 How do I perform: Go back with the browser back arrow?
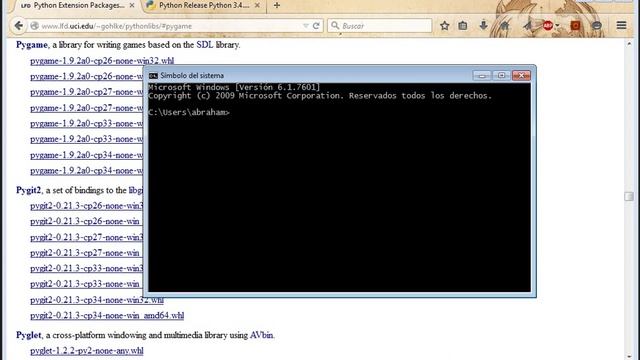tap(18, 26)
